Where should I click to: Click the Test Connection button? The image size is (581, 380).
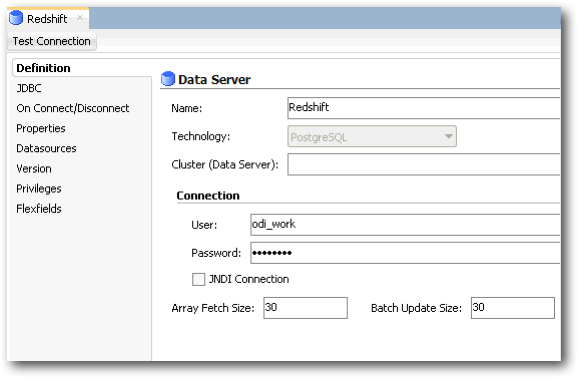click(52, 41)
